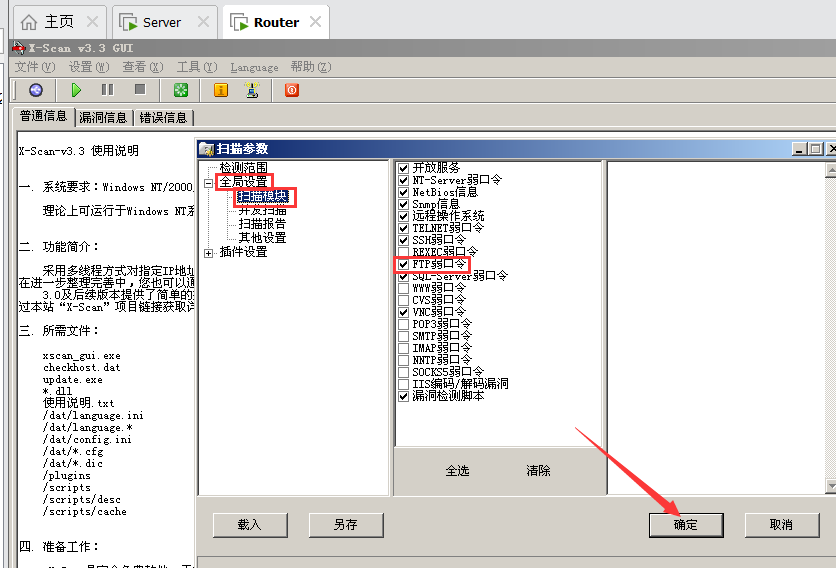Expand the 插件设置 tree node

tap(208, 253)
